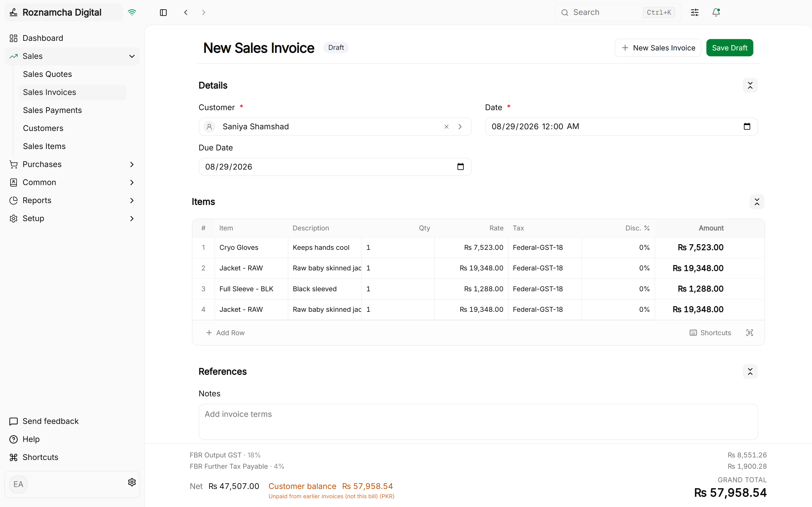Click the barcode scanner icon

click(750, 333)
